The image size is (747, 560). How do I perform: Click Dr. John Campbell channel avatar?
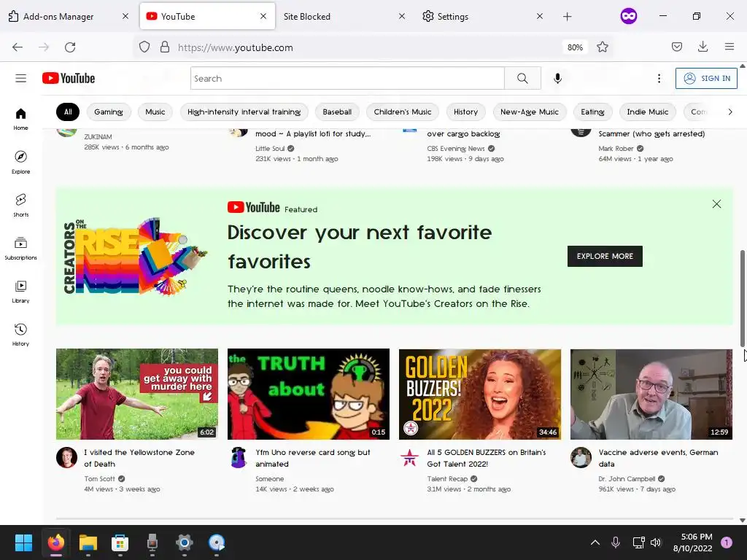(581, 458)
